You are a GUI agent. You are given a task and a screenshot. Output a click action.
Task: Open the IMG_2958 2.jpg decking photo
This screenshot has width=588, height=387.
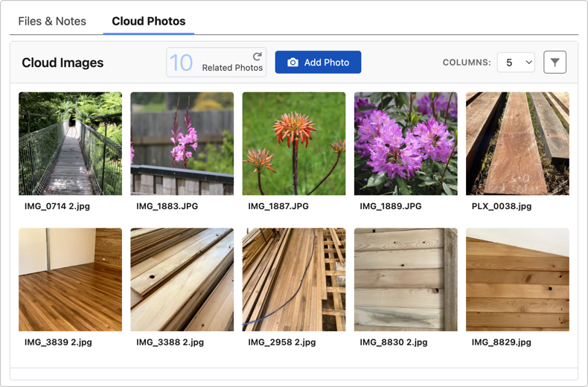click(294, 280)
